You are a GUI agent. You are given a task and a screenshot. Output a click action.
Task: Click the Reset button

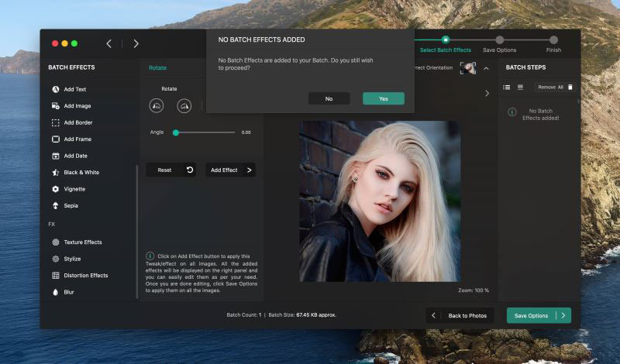point(171,170)
